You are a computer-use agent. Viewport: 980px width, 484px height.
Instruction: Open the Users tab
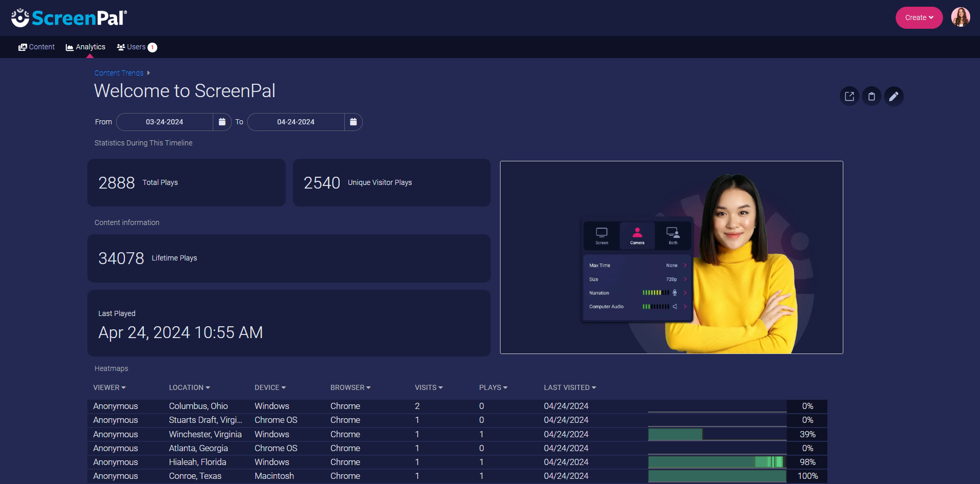coord(132,47)
